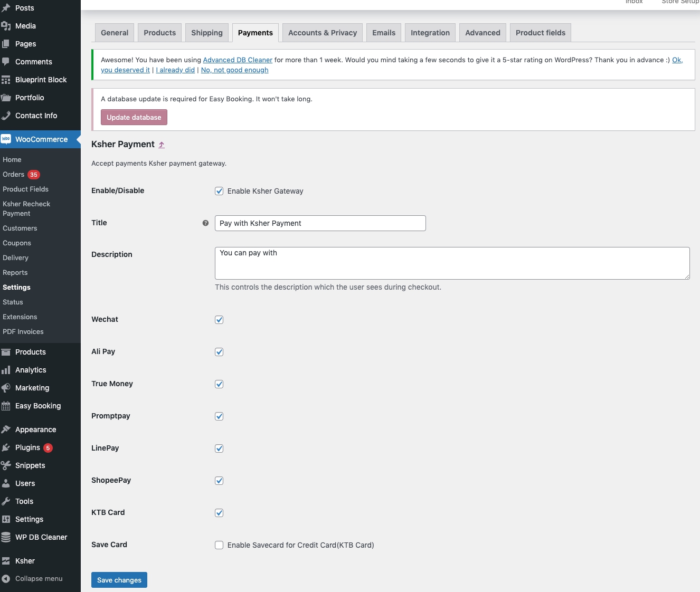
Task: Uncheck the KTB Card checkbox
Action: point(219,513)
